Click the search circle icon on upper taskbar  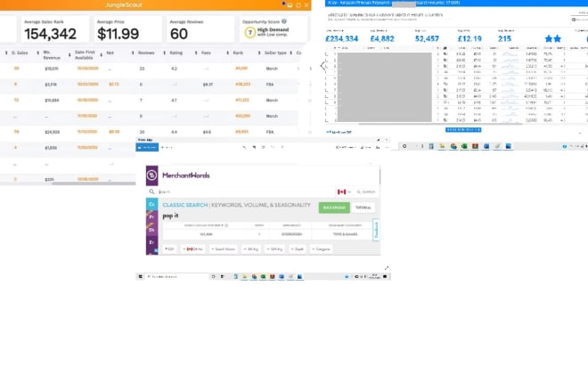[404, 146]
